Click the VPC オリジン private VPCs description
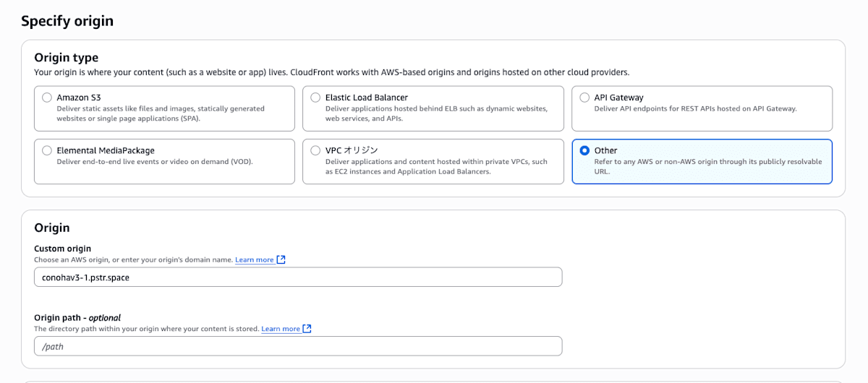This screenshot has width=868, height=383. coord(436,167)
